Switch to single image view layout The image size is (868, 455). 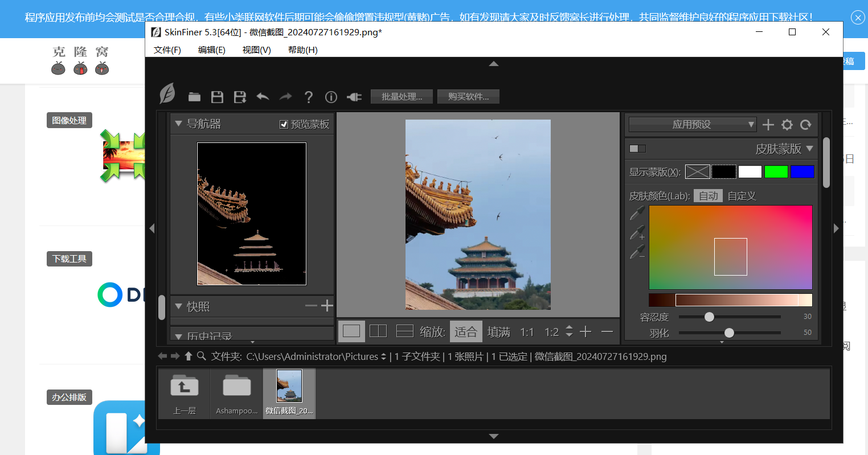click(x=351, y=331)
